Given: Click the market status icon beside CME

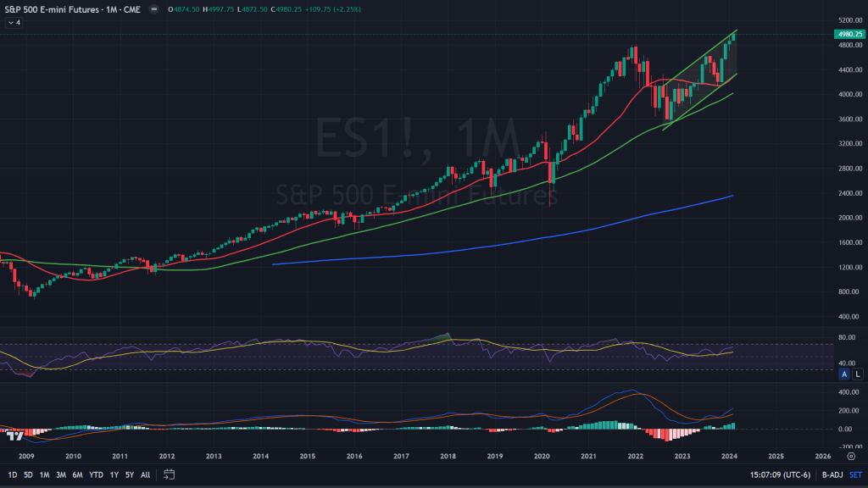Looking at the screenshot, I should point(153,8).
